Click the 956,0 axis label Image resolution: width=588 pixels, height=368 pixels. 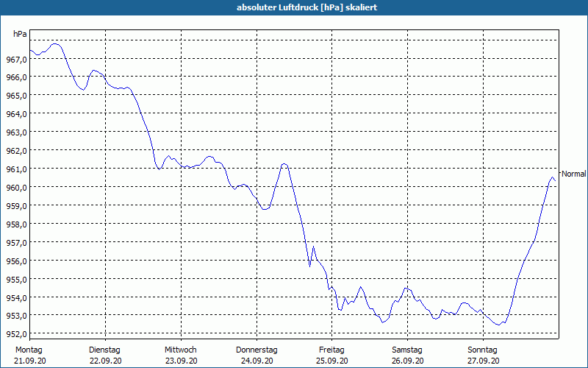point(16,261)
